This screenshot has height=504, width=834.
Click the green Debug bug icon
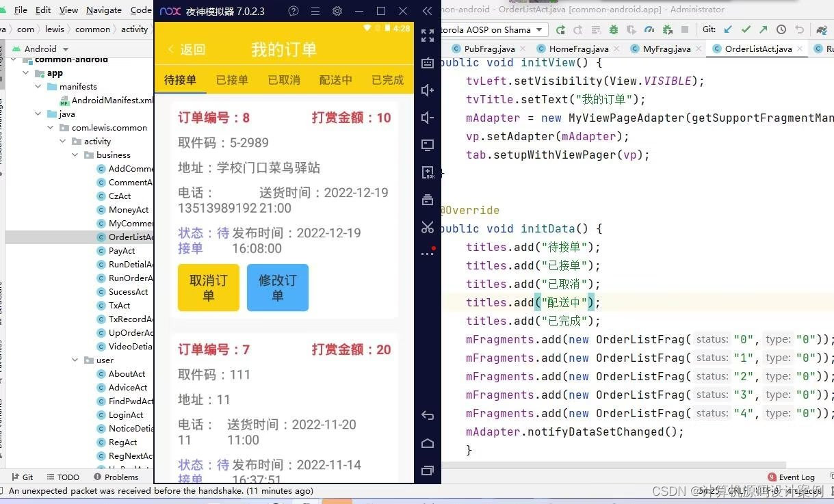pyautogui.click(x=613, y=30)
